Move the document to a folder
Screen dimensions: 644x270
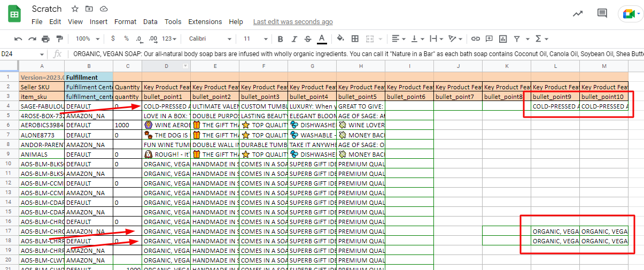(x=89, y=9)
